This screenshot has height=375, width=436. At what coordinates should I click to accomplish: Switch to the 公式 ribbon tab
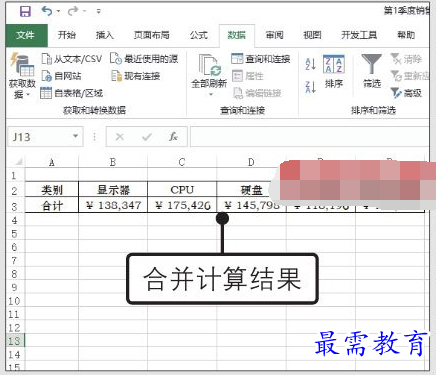pyautogui.click(x=199, y=35)
